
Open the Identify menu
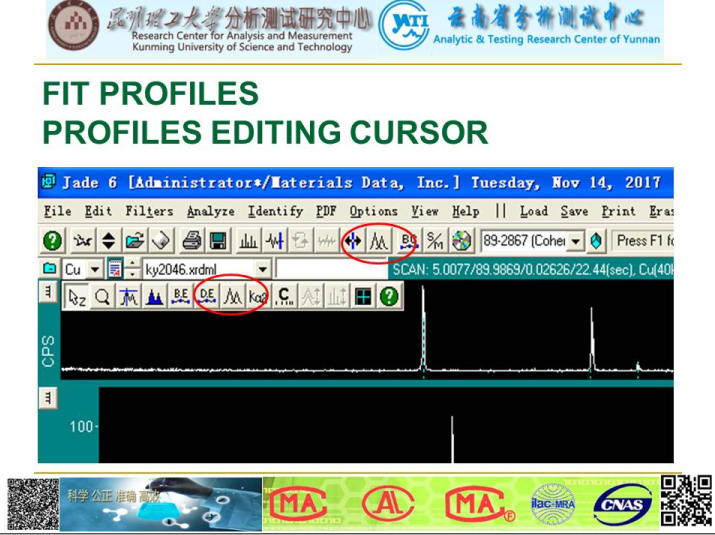(275, 211)
